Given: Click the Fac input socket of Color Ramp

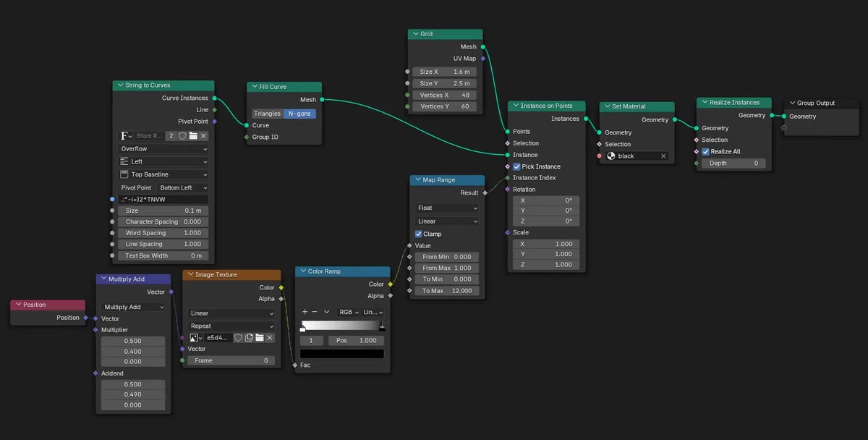Looking at the screenshot, I should [295, 365].
